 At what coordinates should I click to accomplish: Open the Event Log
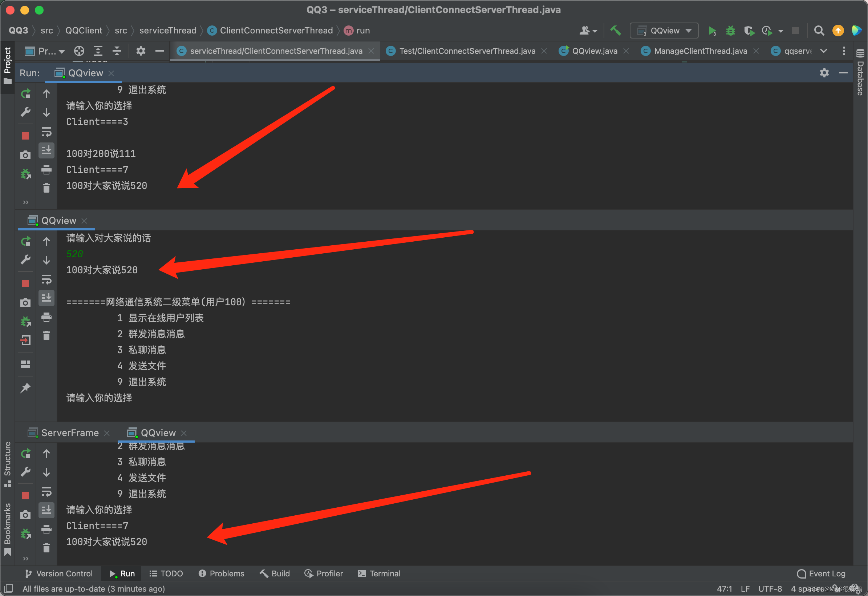pos(821,573)
